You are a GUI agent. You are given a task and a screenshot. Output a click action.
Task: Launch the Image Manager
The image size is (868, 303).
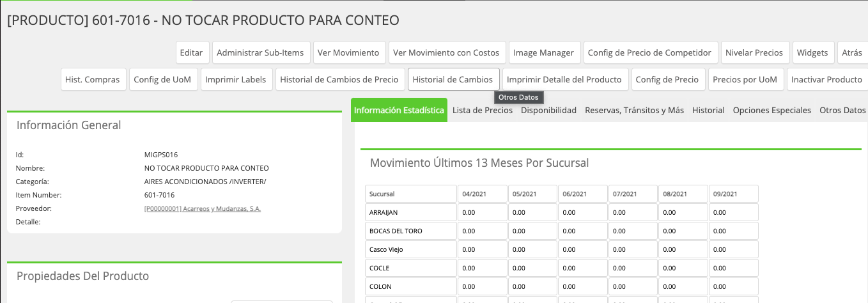(x=544, y=53)
